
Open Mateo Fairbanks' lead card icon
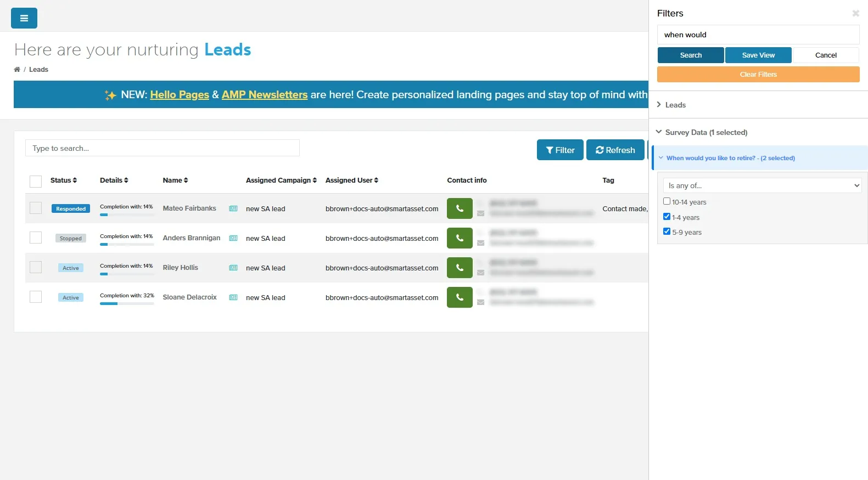pyautogui.click(x=233, y=208)
